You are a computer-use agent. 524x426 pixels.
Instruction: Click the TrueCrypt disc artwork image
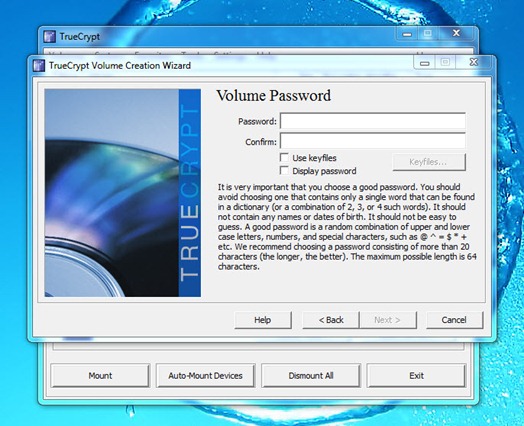click(x=123, y=193)
